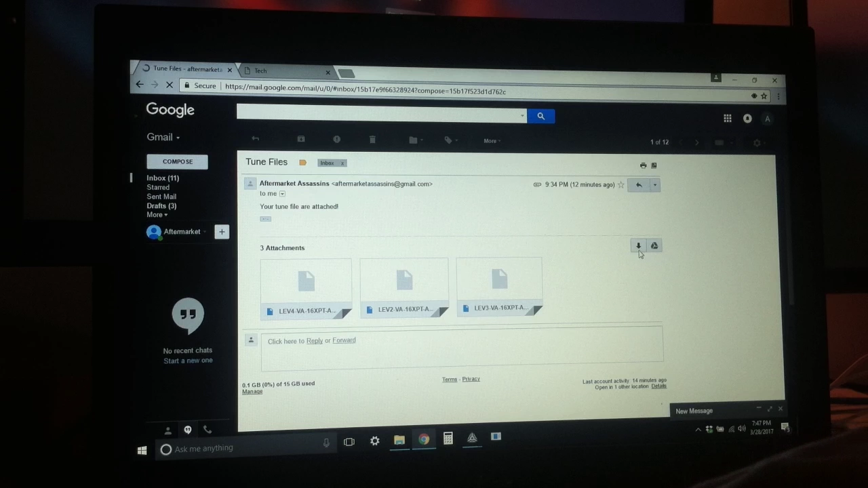Open LEV4-VA-16XPT attachment

(306, 289)
